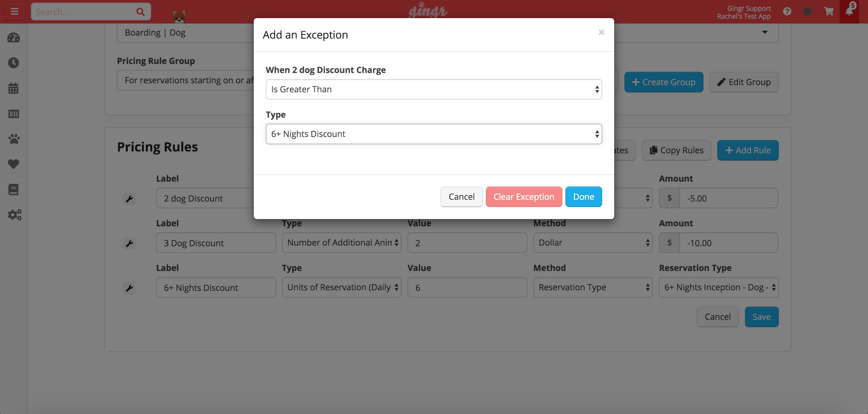The image size is (868, 414).
Task: Click the 6+ Nights Discount label field
Action: [216, 287]
